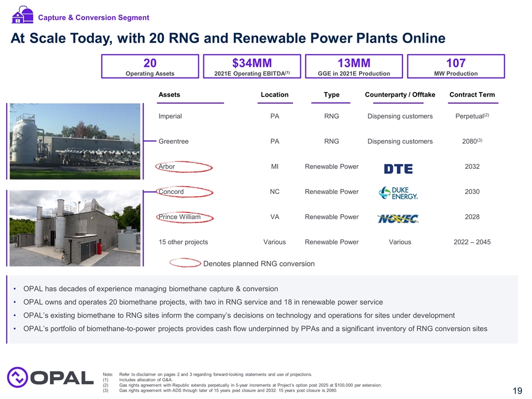Click the NOVEC logo
Image resolution: width=532 pixels, height=399 pixels.
398,218
